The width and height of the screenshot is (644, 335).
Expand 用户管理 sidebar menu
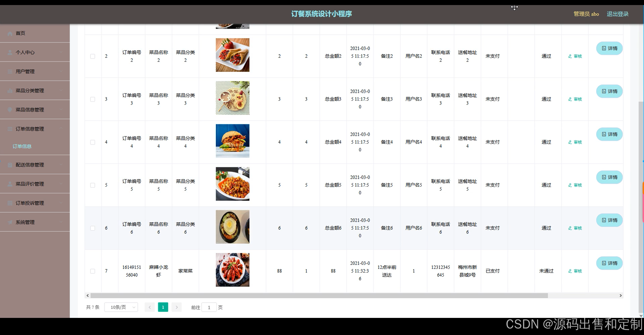[35, 71]
